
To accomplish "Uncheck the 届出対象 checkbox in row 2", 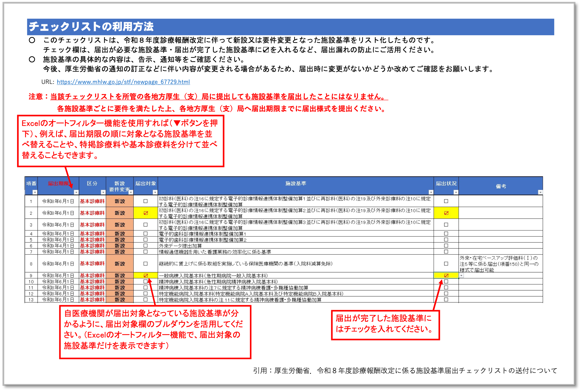I will pyautogui.click(x=146, y=213).
